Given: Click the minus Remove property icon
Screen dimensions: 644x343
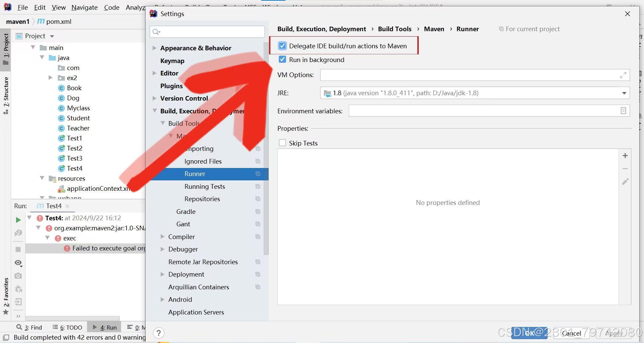Looking at the screenshot, I should pos(625,169).
